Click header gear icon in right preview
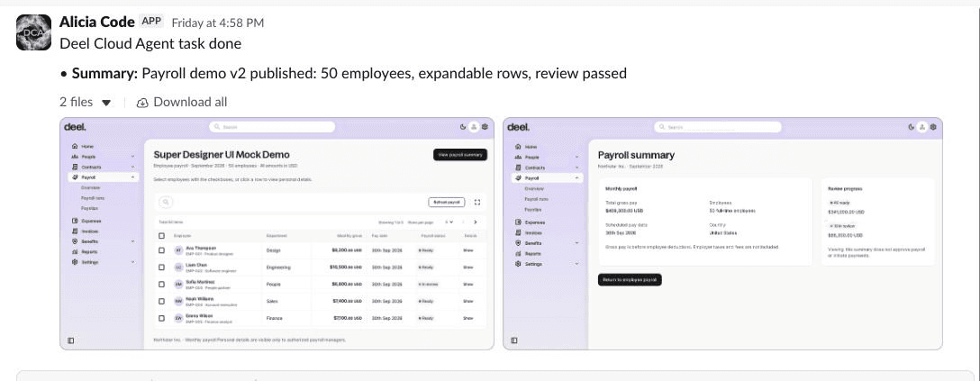This screenshot has width=980, height=381. [933, 127]
